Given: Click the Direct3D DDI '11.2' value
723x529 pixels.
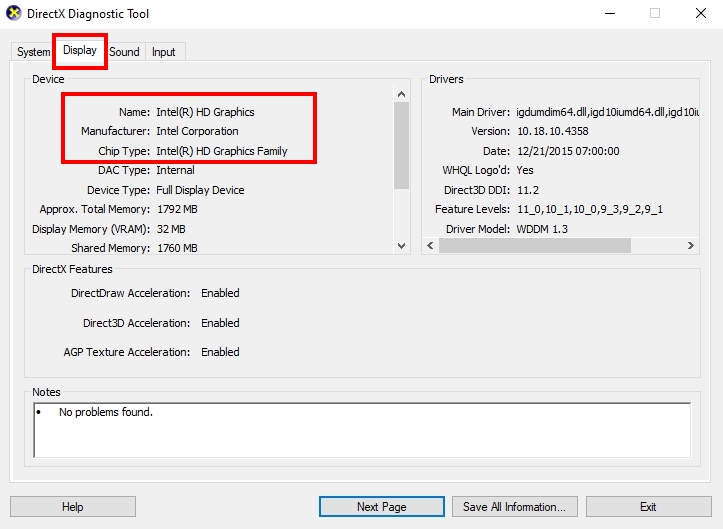Looking at the screenshot, I should [528, 190].
